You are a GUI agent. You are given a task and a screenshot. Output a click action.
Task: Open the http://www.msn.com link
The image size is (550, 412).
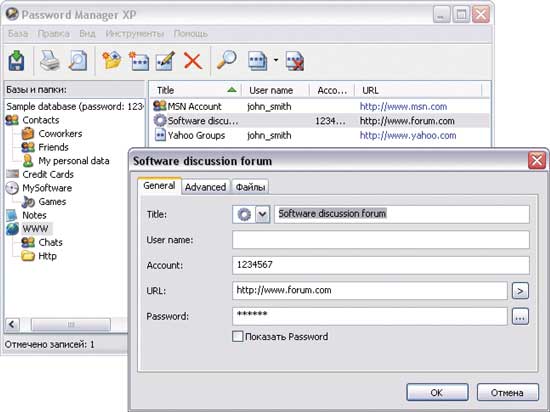click(403, 107)
